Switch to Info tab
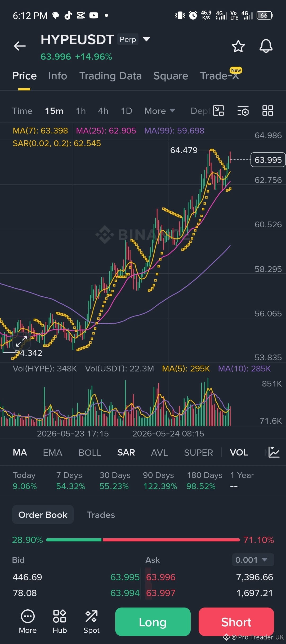286x644 pixels. (x=57, y=76)
